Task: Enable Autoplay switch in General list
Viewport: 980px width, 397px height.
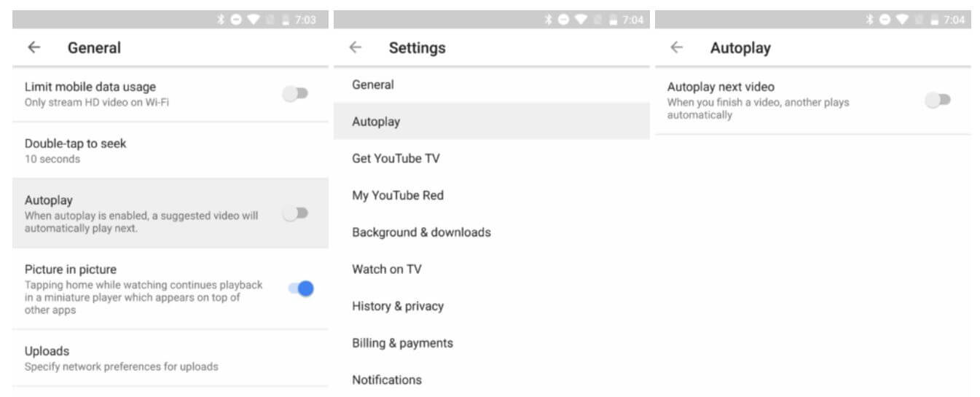Action: [296, 213]
